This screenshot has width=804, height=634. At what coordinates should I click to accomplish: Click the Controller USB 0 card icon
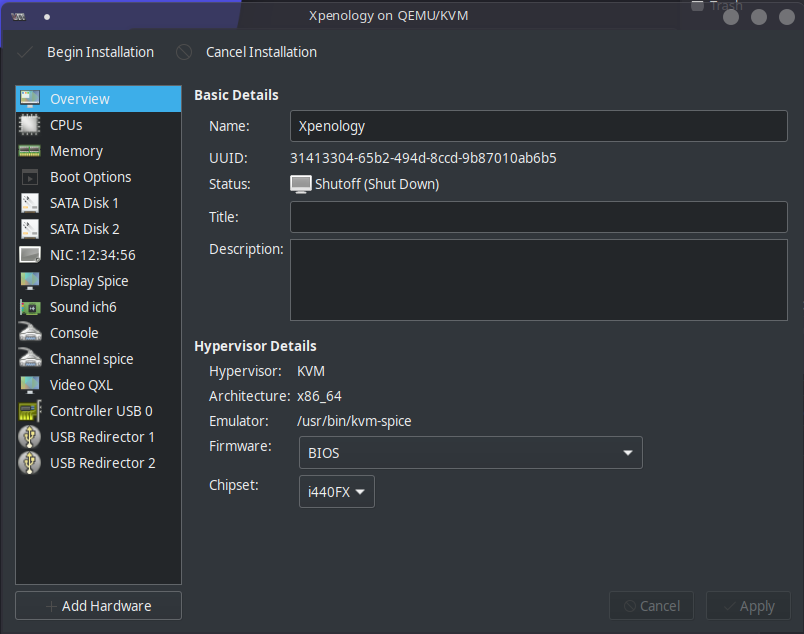(30, 411)
